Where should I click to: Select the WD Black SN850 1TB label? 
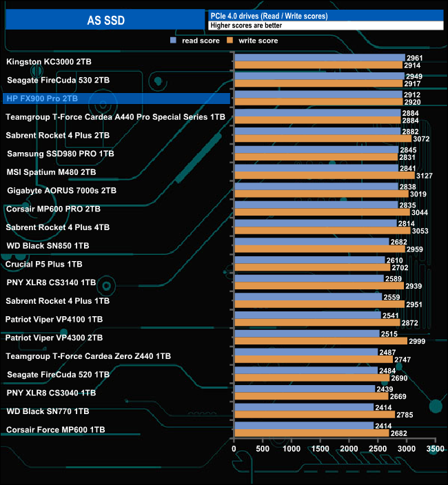(48, 245)
